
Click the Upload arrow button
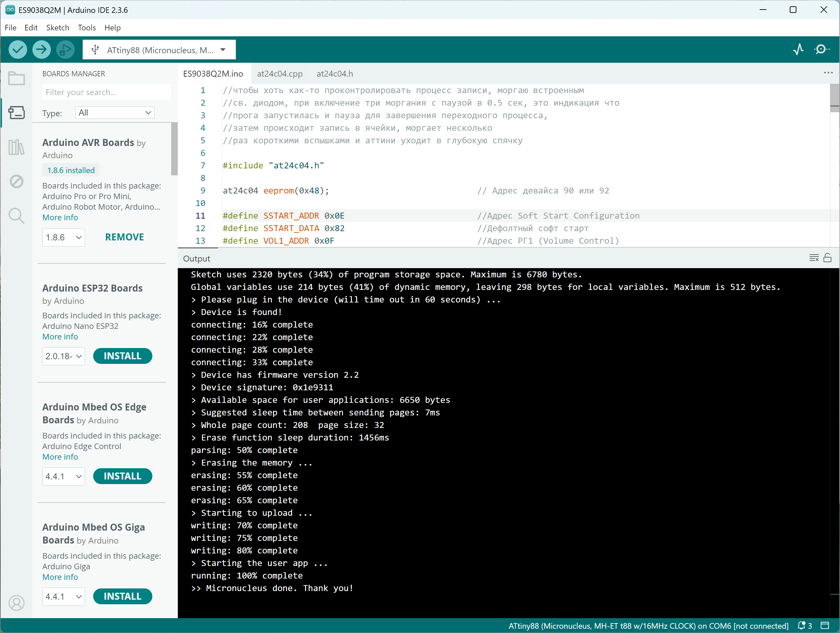(41, 49)
